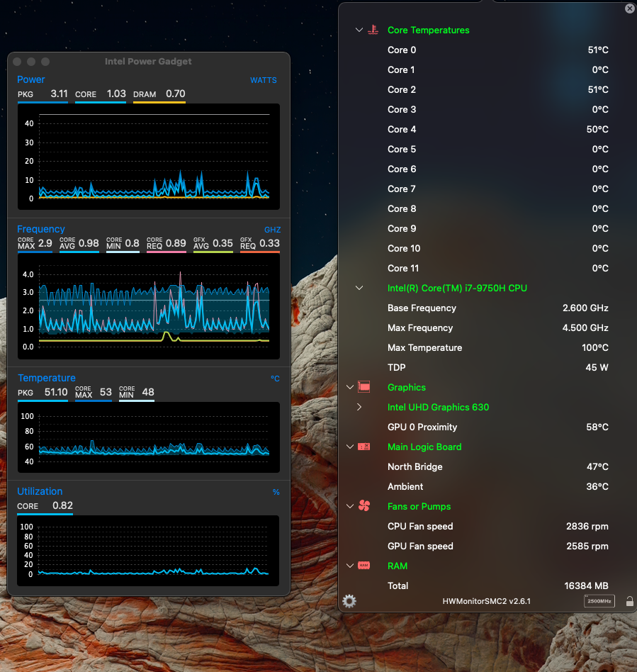637x672 pixels.
Task: Collapse the Core Temperatures section
Action: (x=359, y=30)
